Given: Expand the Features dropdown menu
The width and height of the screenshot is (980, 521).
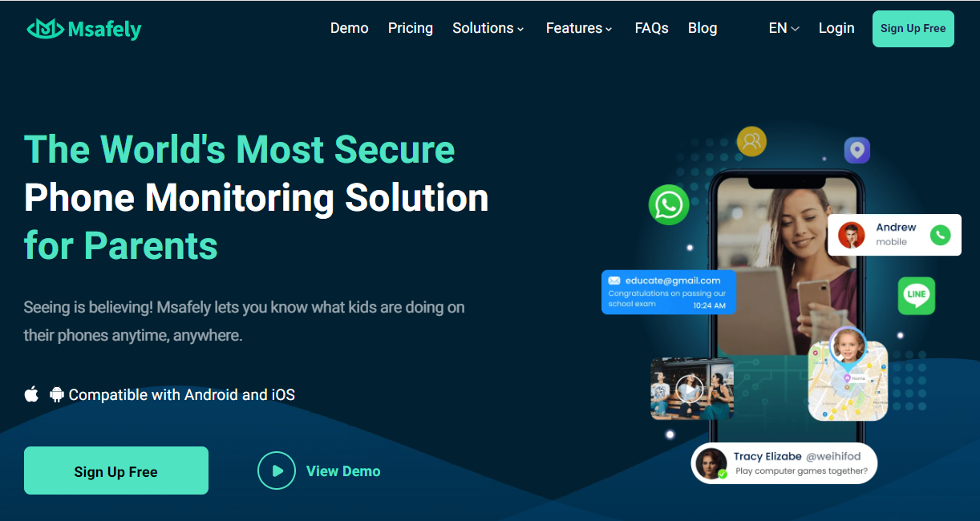Looking at the screenshot, I should 579,28.
